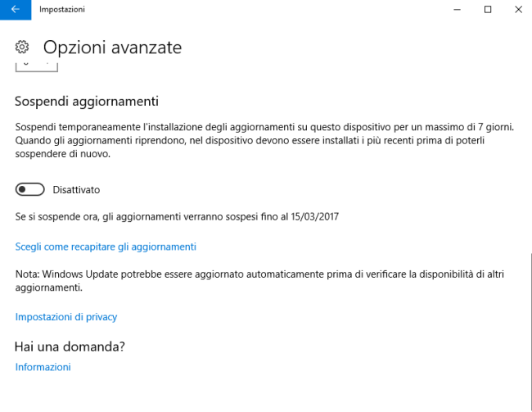Click the empty title bar area

coord(263,10)
